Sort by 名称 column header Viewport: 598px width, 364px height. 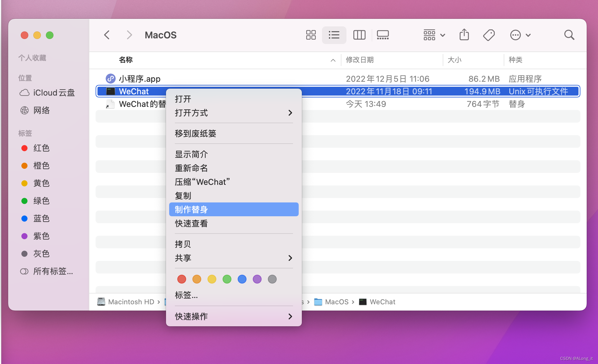[126, 60]
